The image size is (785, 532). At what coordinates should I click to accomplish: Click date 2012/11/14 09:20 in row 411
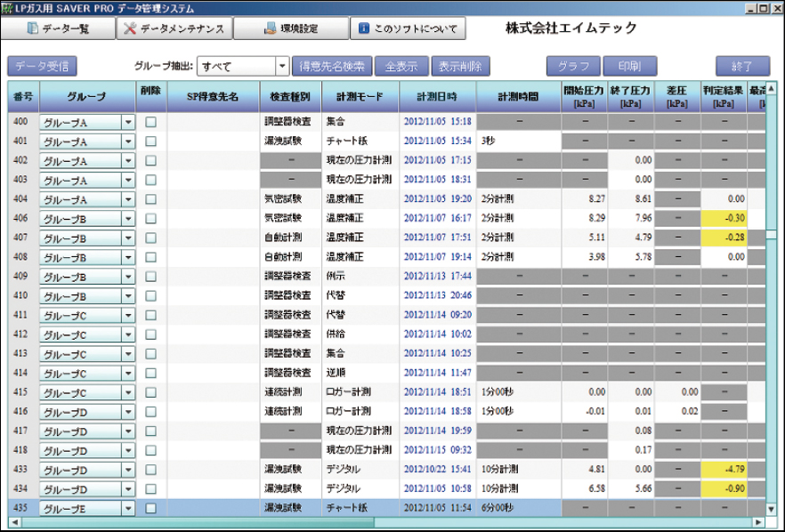pos(438,315)
